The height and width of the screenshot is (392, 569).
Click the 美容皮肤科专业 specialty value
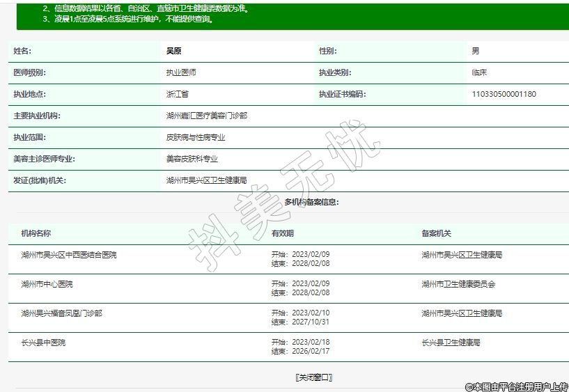(x=192, y=159)
